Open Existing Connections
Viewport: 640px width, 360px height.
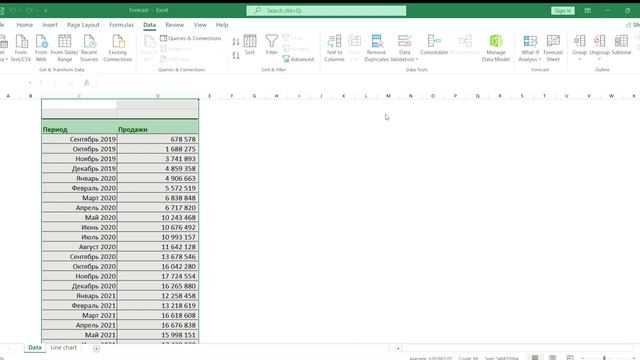pos(118,48)
